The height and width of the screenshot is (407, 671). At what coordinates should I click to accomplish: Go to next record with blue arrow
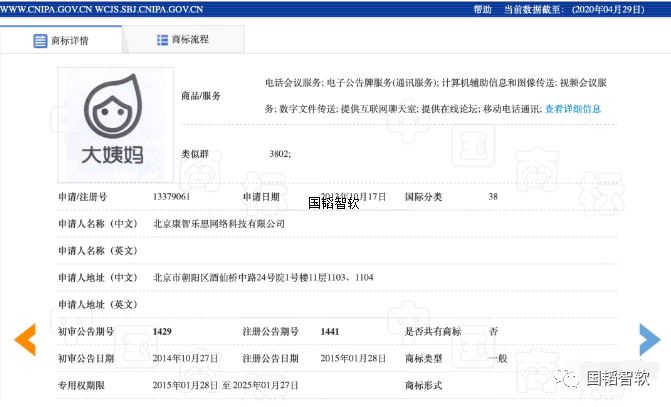[x=650, y=339]
